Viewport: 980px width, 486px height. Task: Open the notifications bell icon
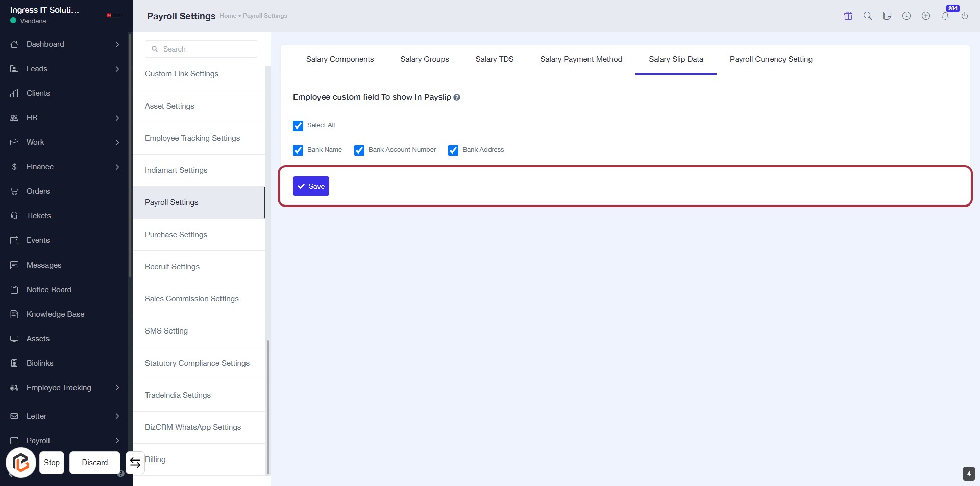coord(945,16)
